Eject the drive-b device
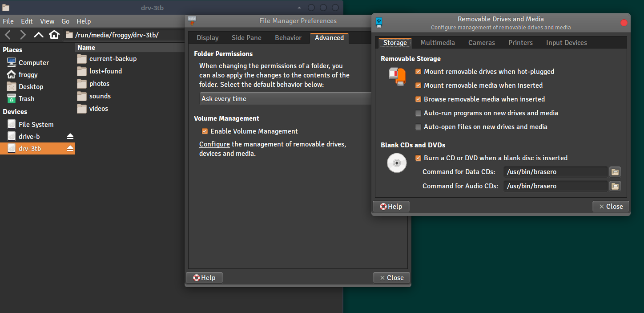 tap(70, 137)
